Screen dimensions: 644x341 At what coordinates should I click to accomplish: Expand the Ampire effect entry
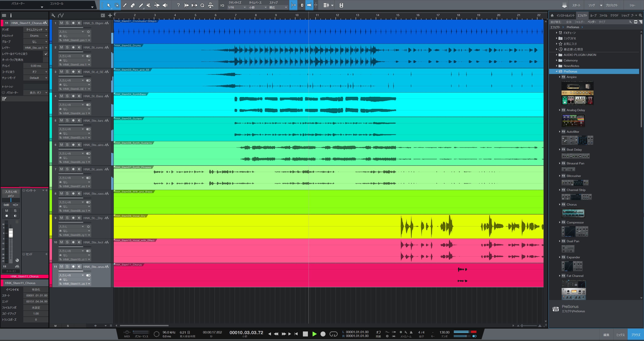[x=559, y=77]
